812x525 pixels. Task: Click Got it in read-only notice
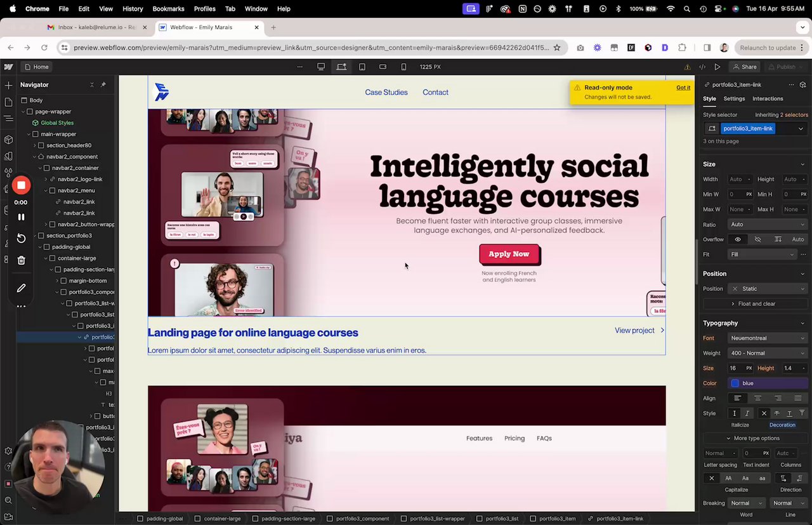[683, 88]
